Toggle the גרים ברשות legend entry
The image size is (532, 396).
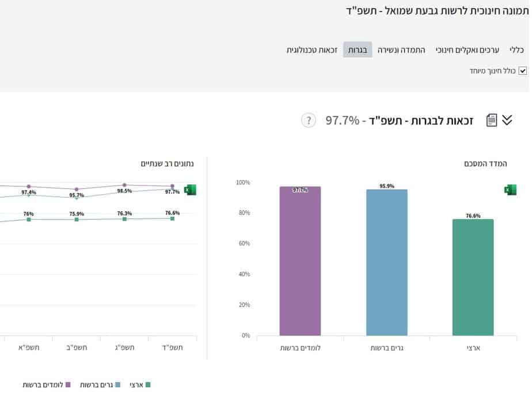coord(98,384)
